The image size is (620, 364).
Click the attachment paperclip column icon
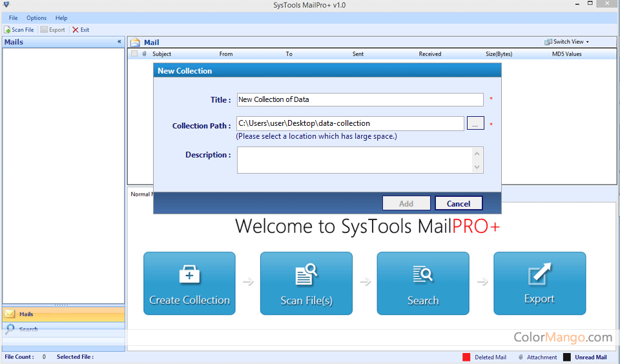click(x=144, y=54)
